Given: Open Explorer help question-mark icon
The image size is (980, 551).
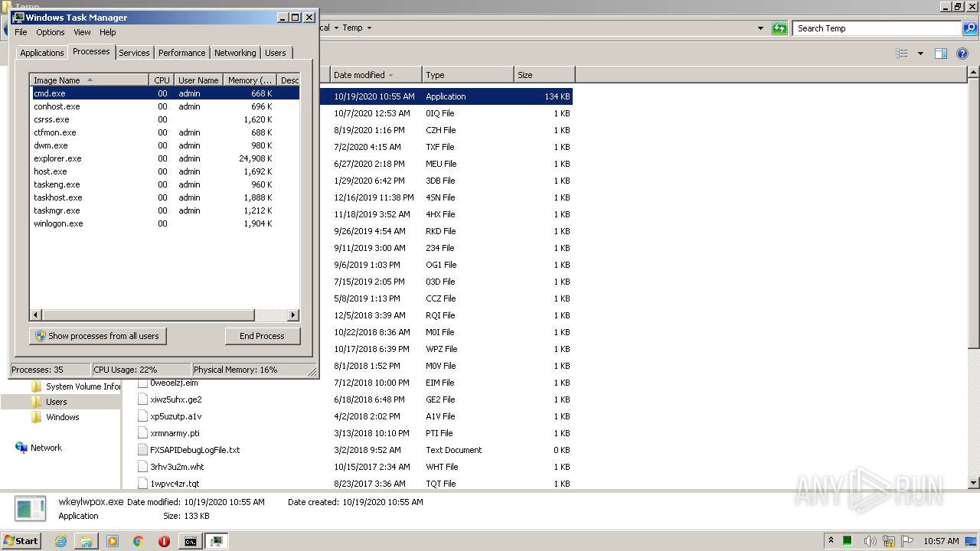Looking at the screenshot, I should 962,54.
